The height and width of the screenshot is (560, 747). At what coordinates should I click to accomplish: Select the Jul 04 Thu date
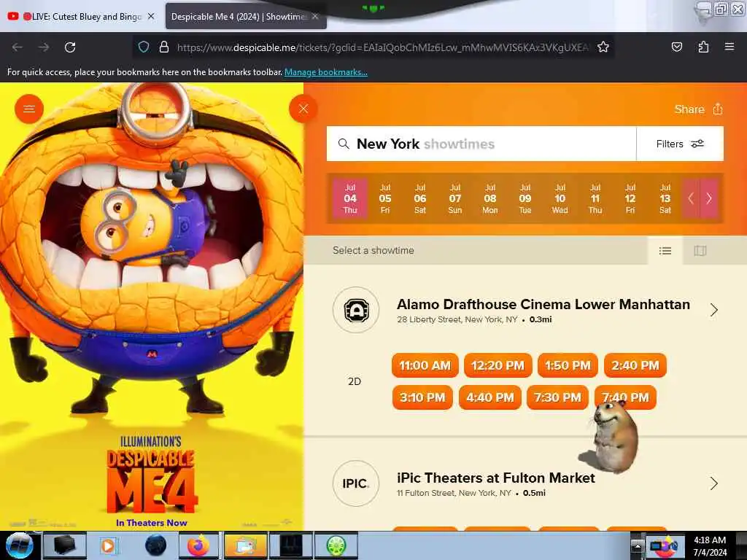pyautogui.click(x=350, y=198)
